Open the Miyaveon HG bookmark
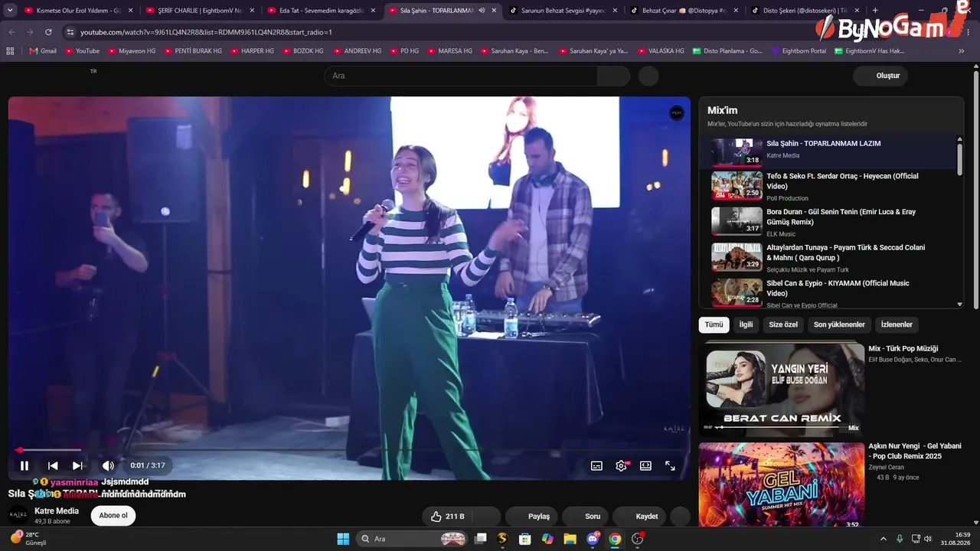This screenshot has width=980, height=551. [x=132, y=51]
